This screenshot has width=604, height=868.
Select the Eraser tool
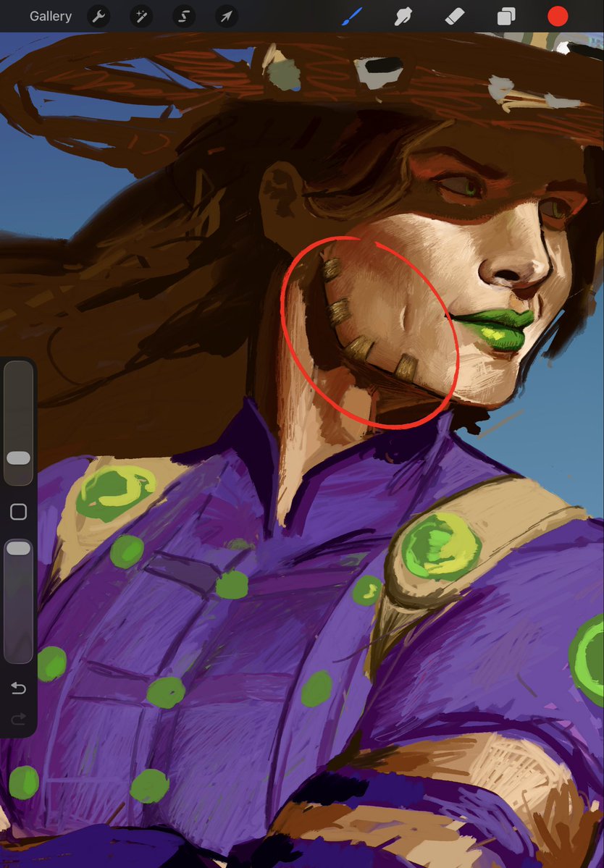[x=454, y=17]
